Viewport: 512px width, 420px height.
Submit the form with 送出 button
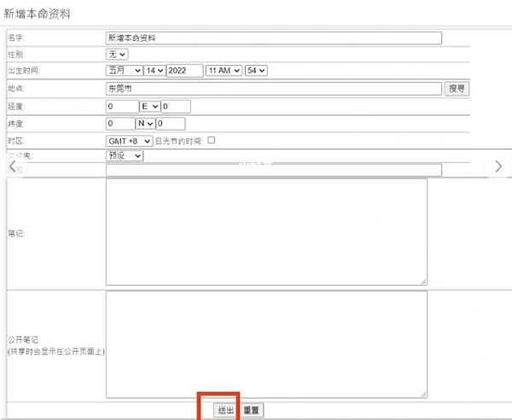[226, 411]
